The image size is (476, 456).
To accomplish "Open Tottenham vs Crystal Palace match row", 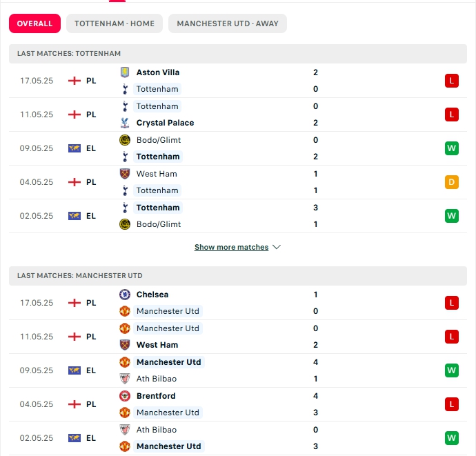I will coord(238,115).
